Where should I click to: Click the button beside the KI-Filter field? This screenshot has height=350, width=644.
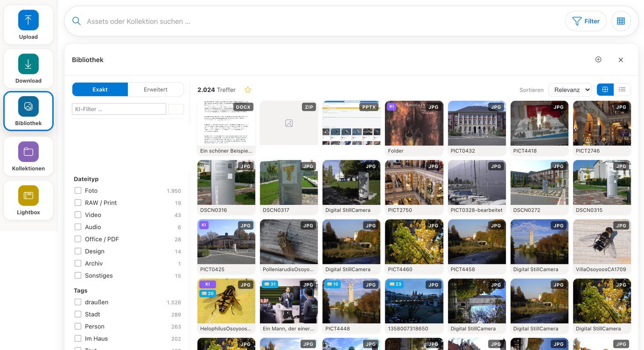(x=176, y=109)
